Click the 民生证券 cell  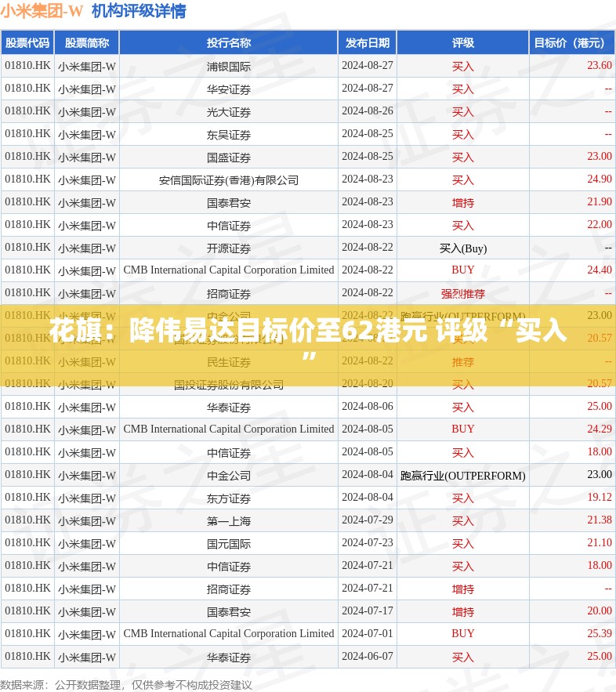pyautogui.click(x=229, y=362)
